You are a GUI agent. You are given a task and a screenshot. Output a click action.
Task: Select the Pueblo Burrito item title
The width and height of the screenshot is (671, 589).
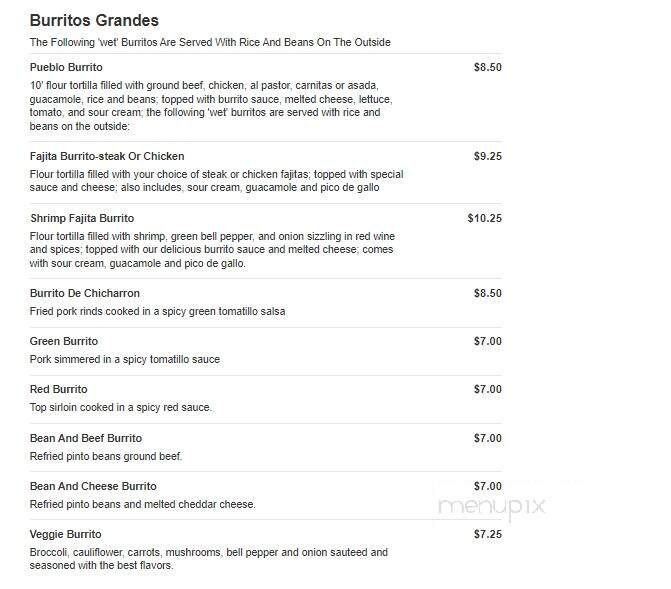pyautogui.click(x=66, y=67)
